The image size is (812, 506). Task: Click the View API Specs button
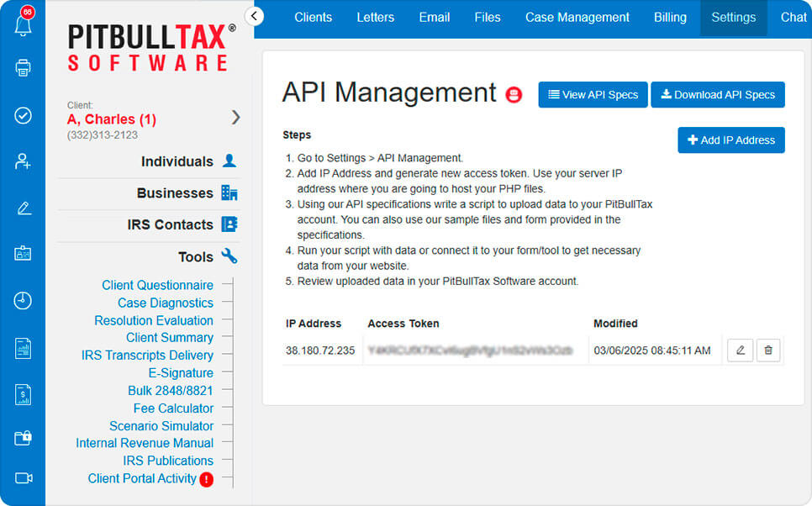[593, 95]
